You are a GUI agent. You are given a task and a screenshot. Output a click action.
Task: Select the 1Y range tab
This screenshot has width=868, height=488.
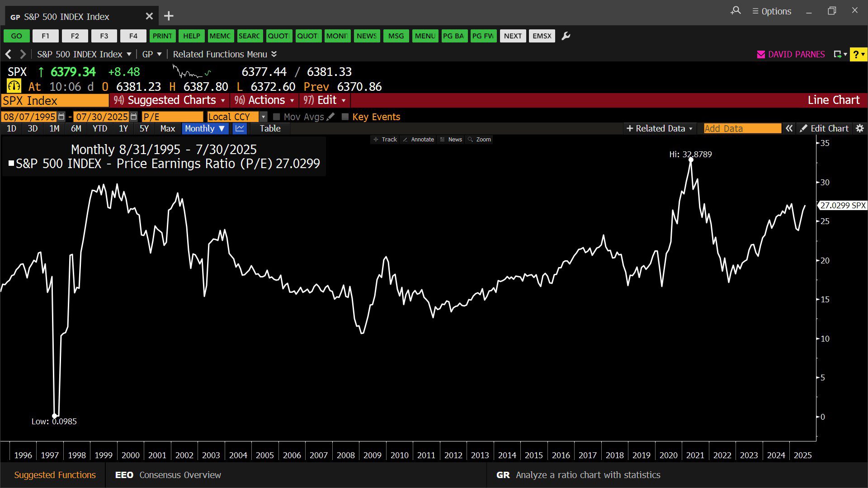(123, 128)
